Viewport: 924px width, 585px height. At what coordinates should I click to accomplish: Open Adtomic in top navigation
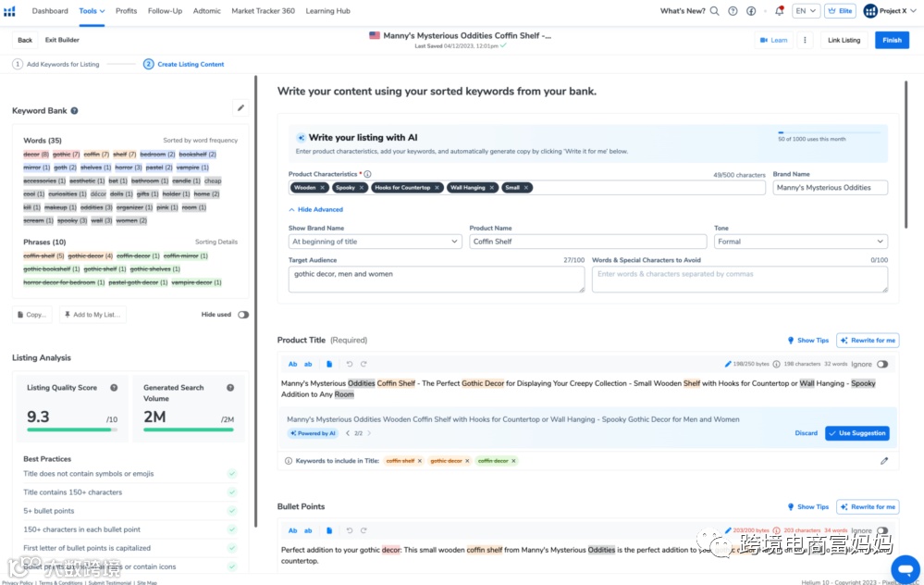[207, 10]
